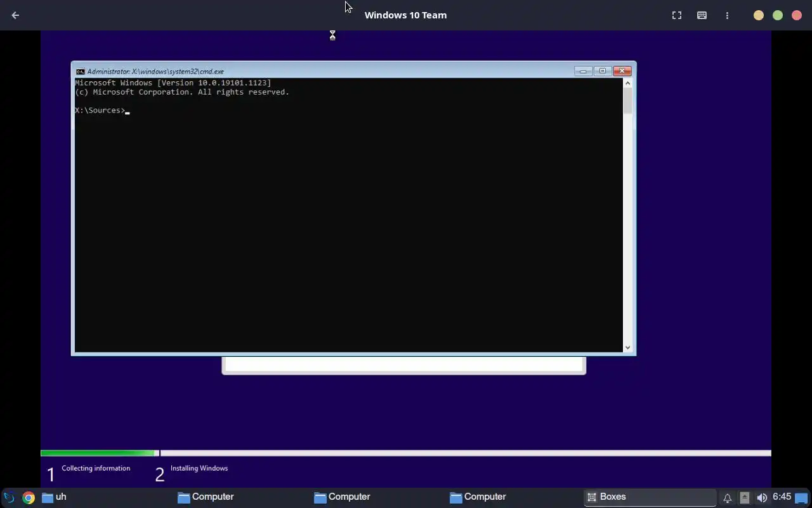Click the Windows 10 Team title

click(405, 15)
